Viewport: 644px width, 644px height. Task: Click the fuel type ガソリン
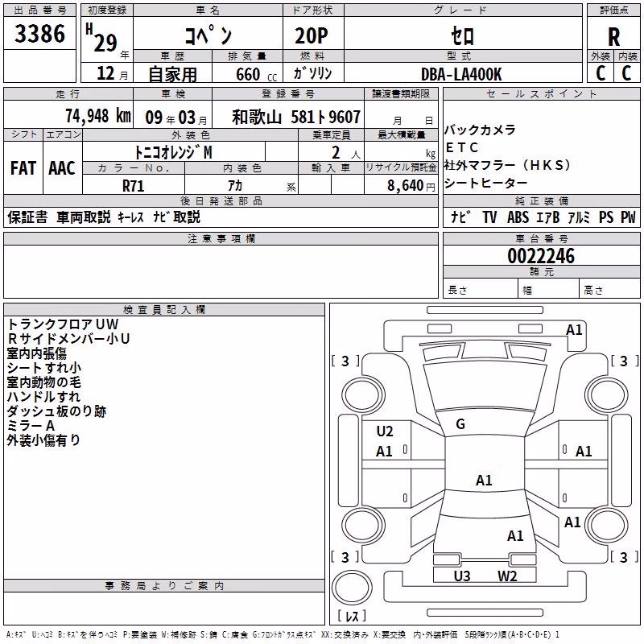312,73
